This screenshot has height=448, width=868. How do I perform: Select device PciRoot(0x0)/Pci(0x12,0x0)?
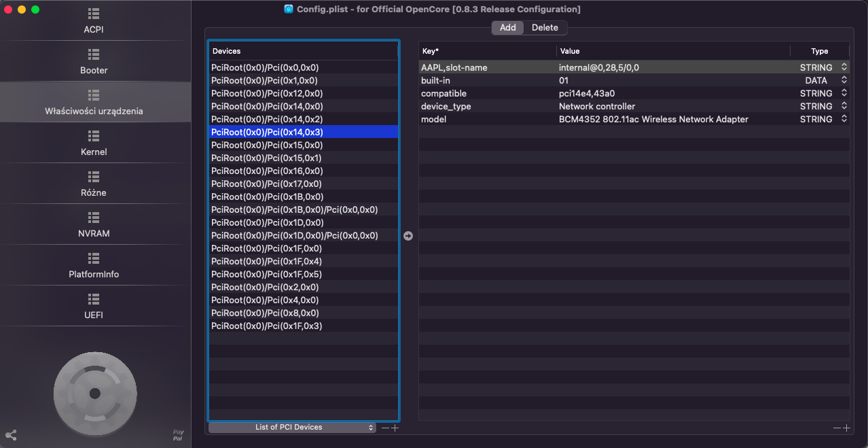(x=304, y=93)
